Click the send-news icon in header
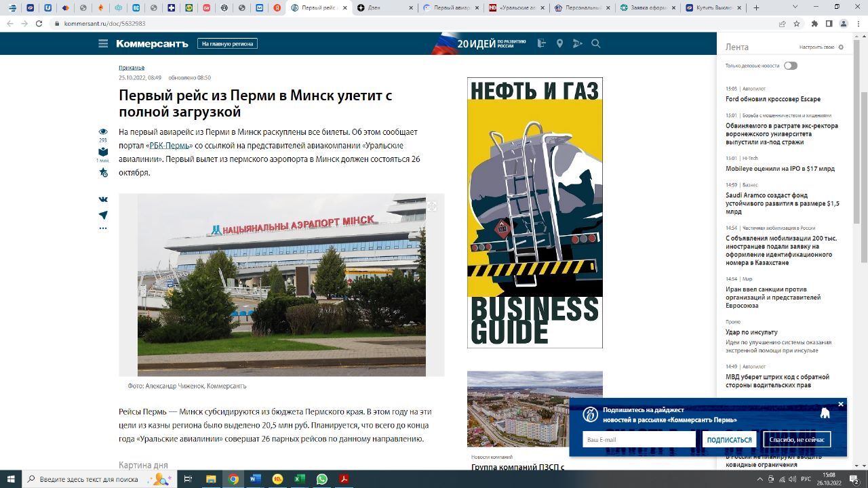This screenshot has height=488, width=868. click(577, 43)
